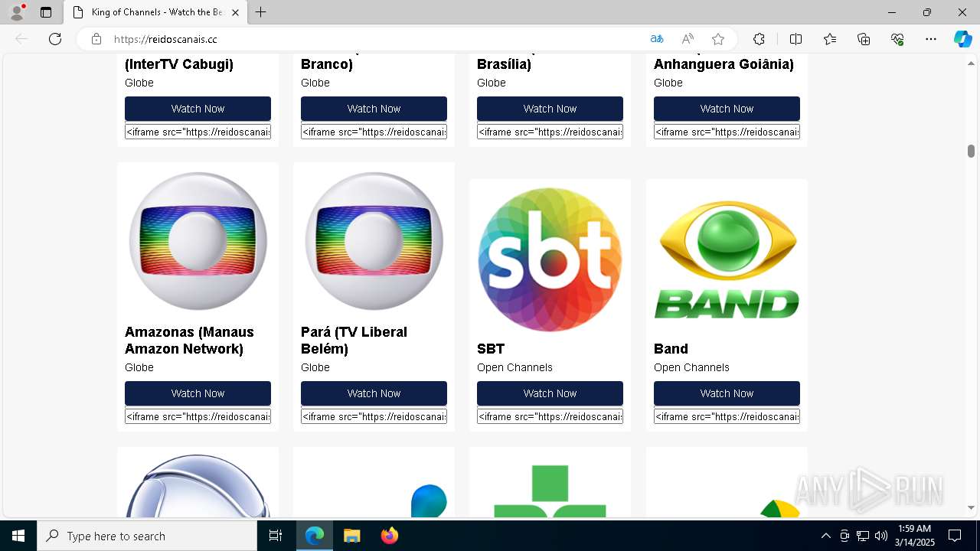Select the Band channel title
Screen dimensions: 980x551
click(x=671, y=349)
